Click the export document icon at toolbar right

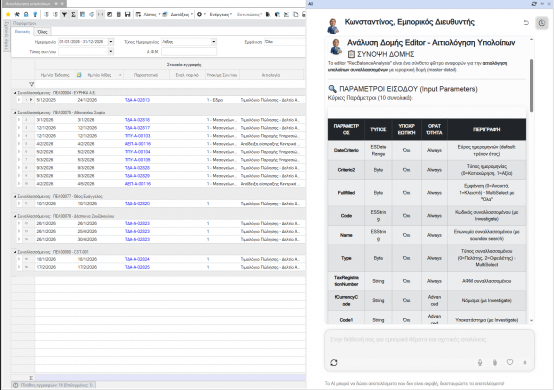click(x=268, y=14)
